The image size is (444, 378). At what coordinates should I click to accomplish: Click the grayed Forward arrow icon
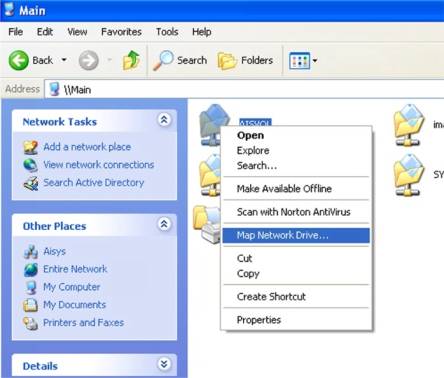(x=88, y=60)
